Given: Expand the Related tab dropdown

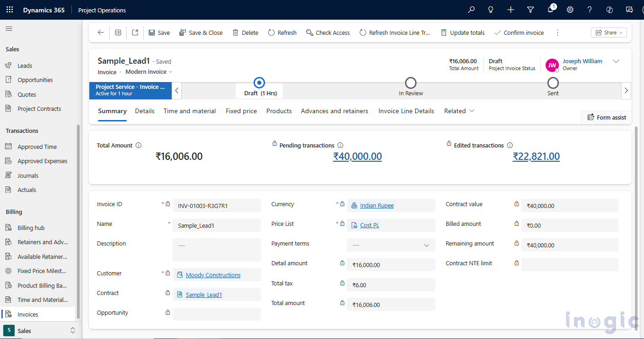Looking at the screenshot, I should (471, 111).
